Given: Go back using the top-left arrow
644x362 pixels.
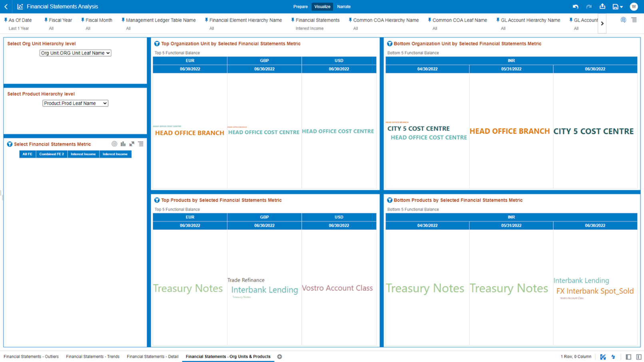Looking at the screenshot, I should pyautogui.click(x=6, y=6).
